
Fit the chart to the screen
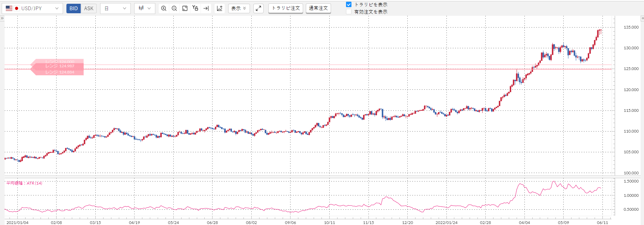pyautogui.click(x=185, y=8)
